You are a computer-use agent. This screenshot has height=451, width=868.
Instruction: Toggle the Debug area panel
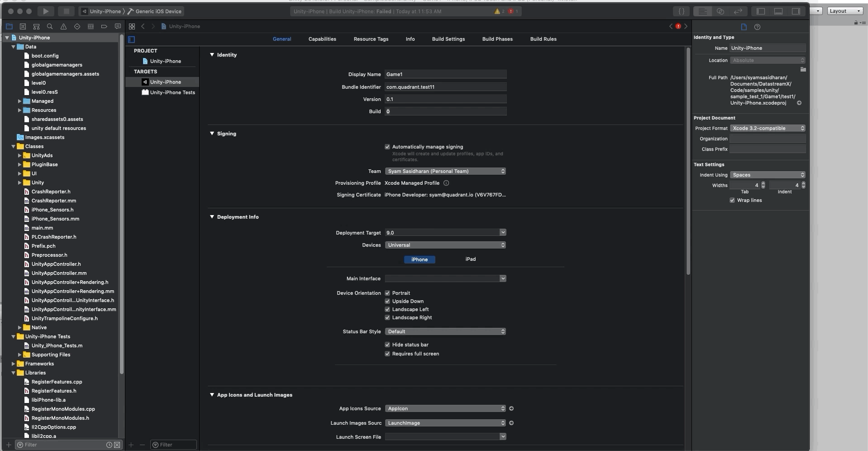click(778, 11)
